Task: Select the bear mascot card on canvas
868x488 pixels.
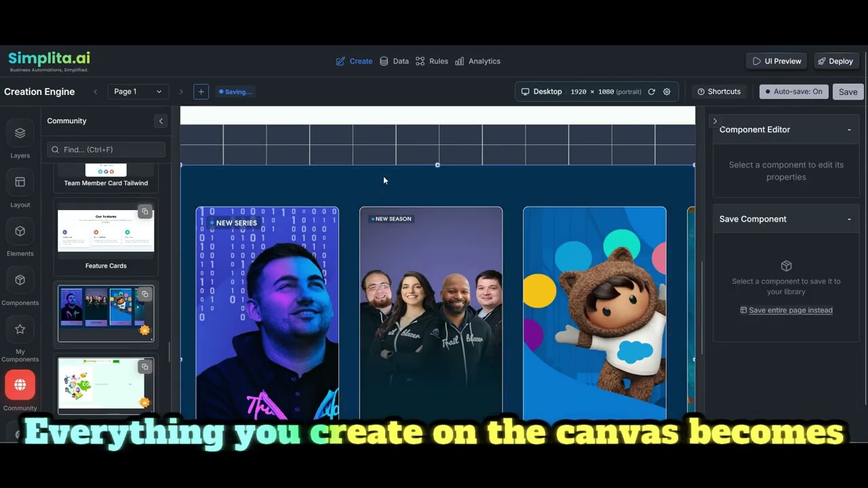Action: click(x=595, y=313)
